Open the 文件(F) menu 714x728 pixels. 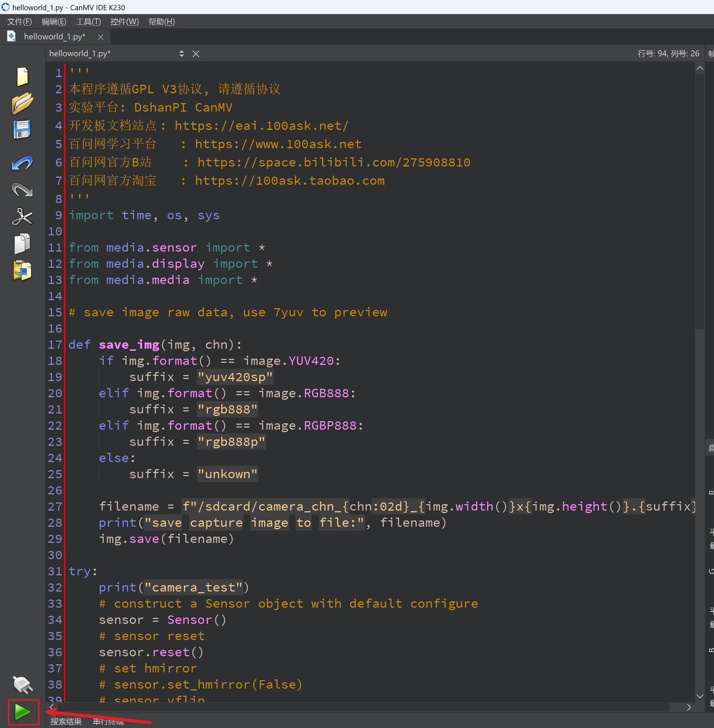tap(19, 22)
